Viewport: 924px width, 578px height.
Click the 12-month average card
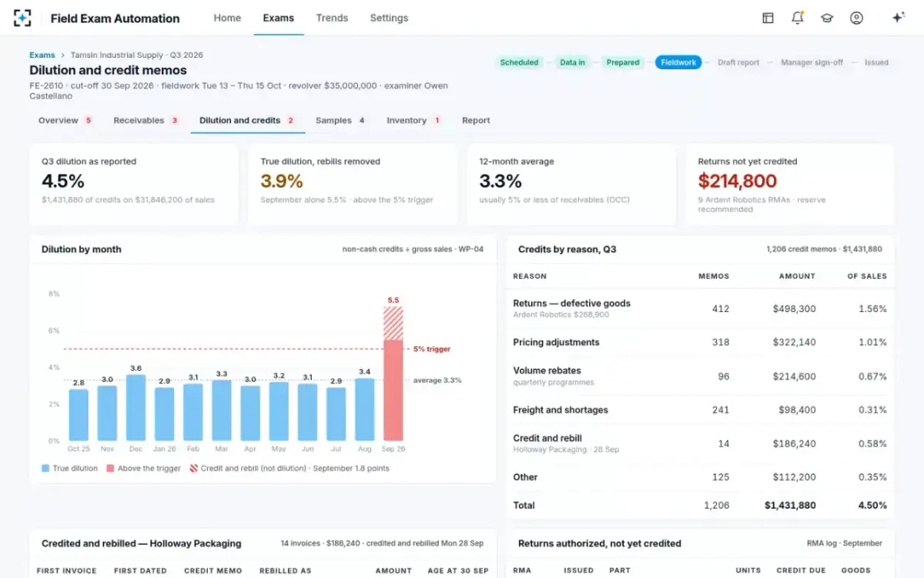coord(571,184)
